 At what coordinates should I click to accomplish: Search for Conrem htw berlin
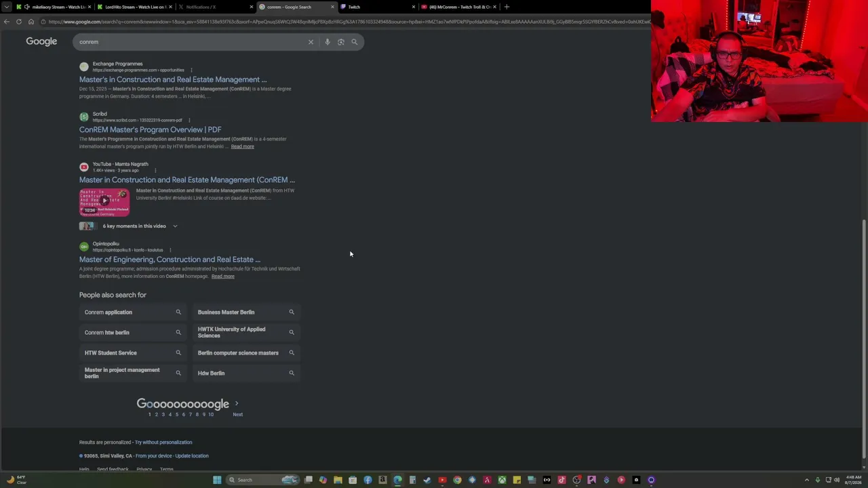click(x=132, y=333)
